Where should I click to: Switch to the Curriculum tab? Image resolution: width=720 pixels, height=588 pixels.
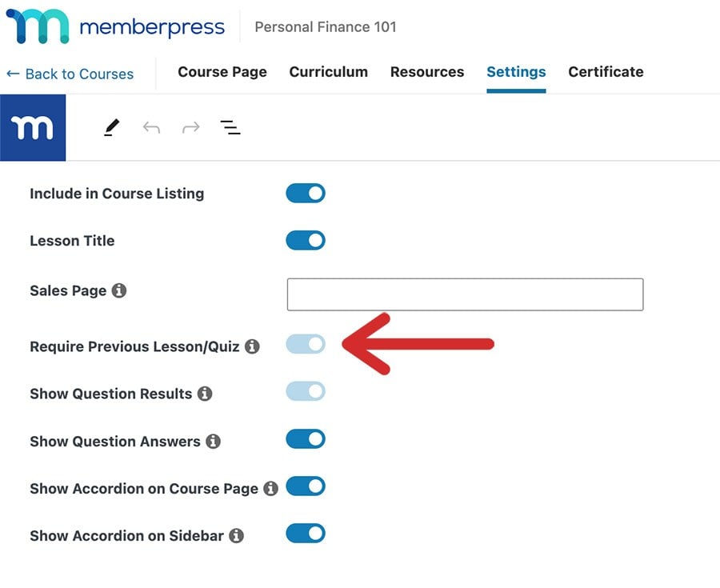(328, 72)
